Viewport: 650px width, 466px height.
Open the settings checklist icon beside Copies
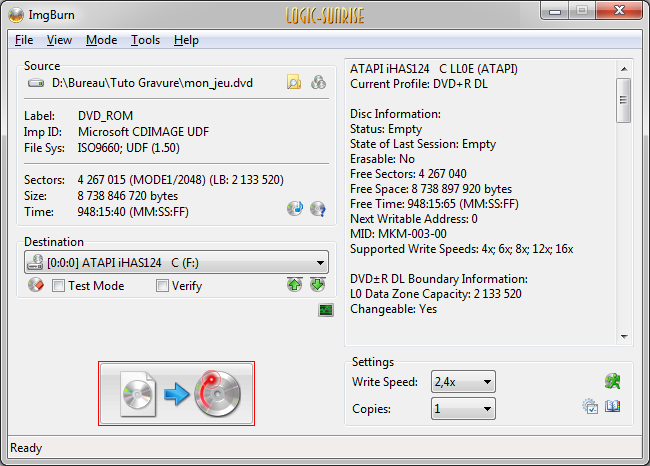(590, 406)
